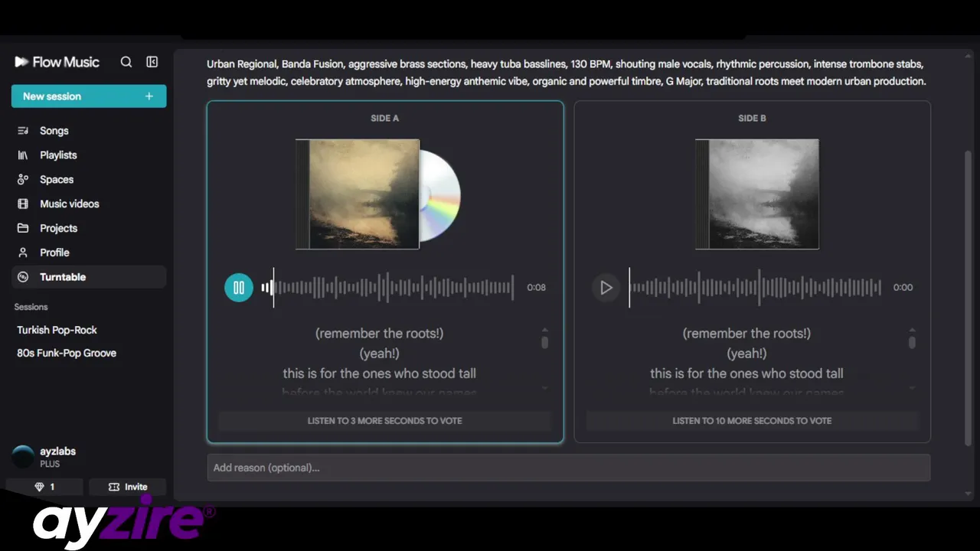Click the Urban Regional style prompt text
This screenshot has width=980, height=551.
pyautogui.click(x=567, y=73)
